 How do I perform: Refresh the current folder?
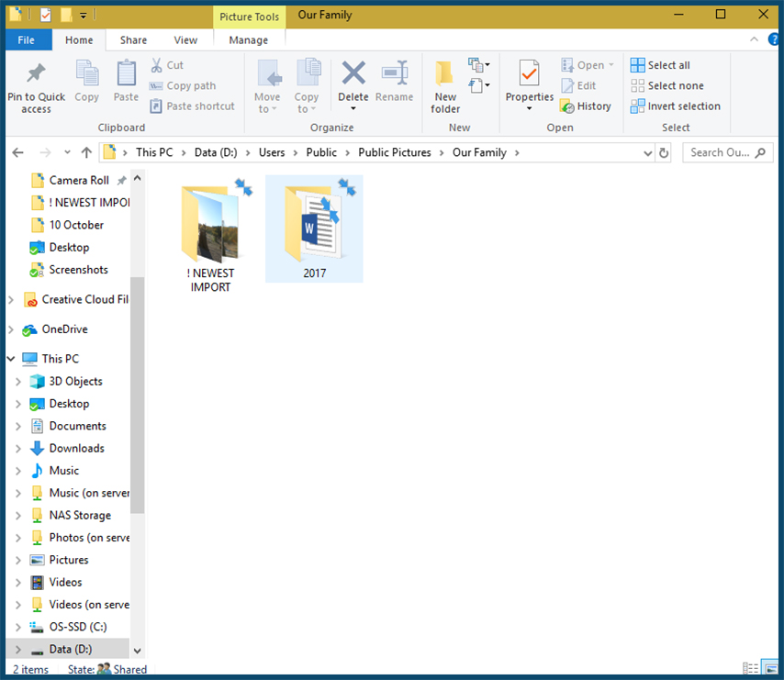(664, 153)
